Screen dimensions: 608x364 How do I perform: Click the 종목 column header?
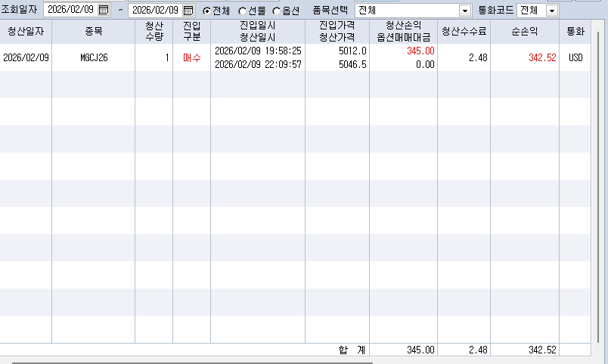(94, 32)
